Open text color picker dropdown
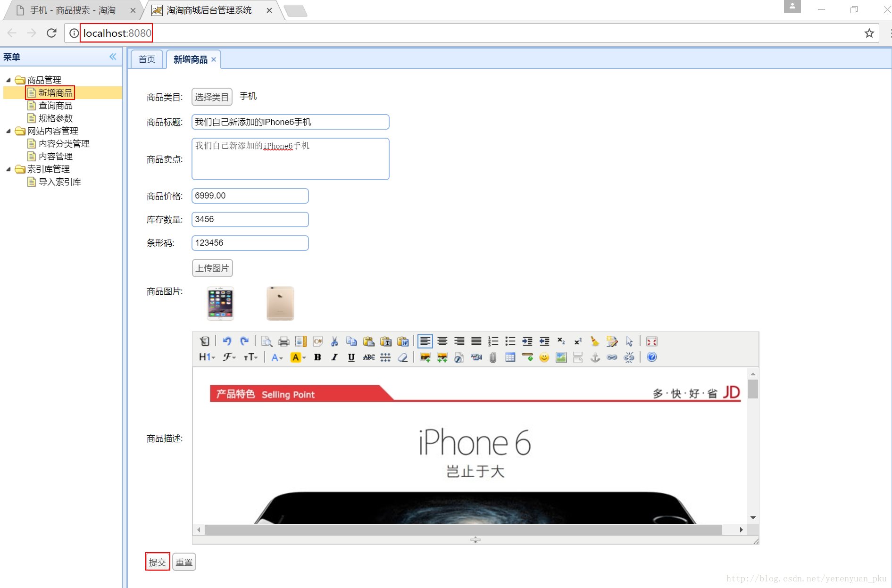The height and width of the screenshot is (588, 892). point(277,357)
